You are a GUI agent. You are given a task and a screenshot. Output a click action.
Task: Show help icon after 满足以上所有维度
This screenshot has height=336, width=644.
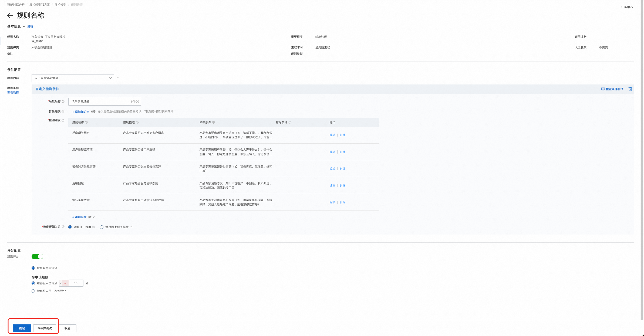click(131, 227)
